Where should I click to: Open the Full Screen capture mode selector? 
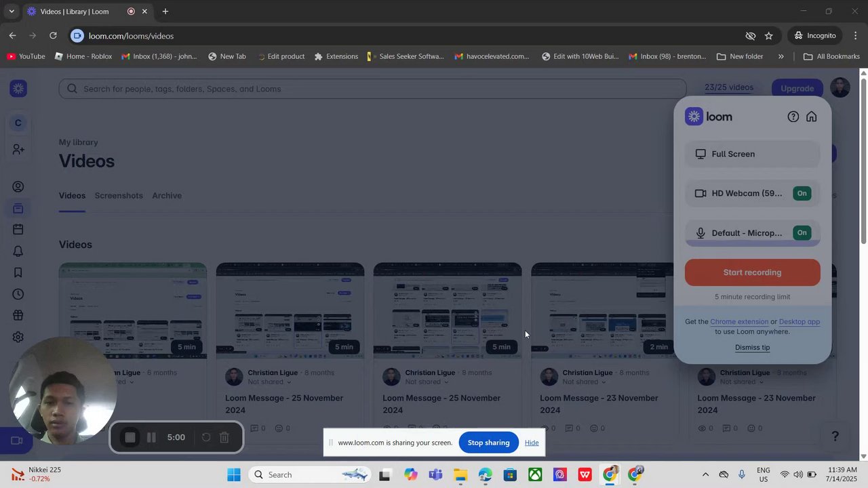click(753, 154)
